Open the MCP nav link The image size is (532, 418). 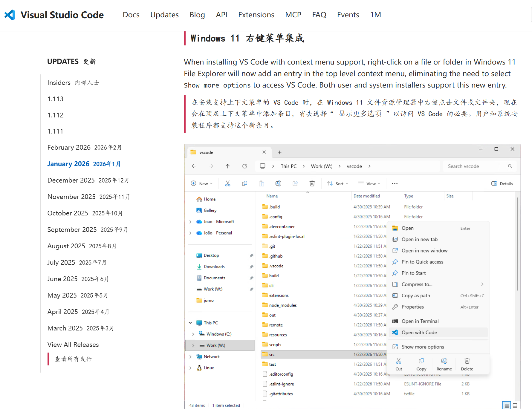pos(293,15)
